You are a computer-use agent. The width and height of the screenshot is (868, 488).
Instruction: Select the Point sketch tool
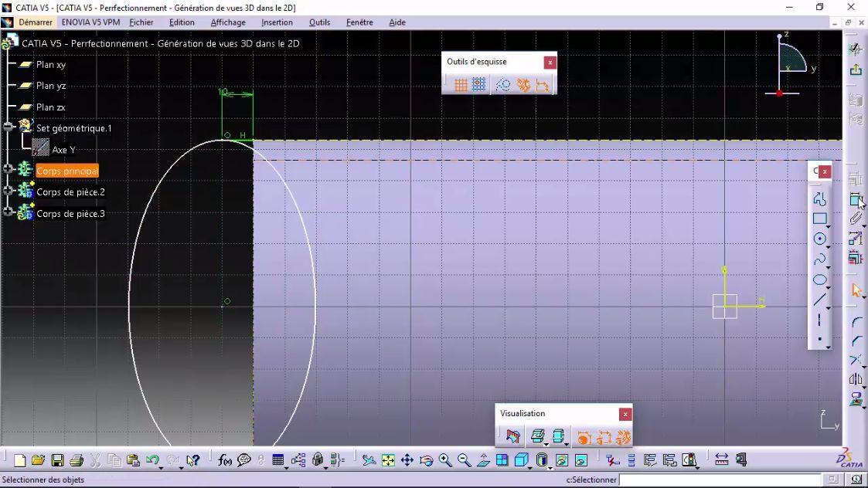coord(819,339)
